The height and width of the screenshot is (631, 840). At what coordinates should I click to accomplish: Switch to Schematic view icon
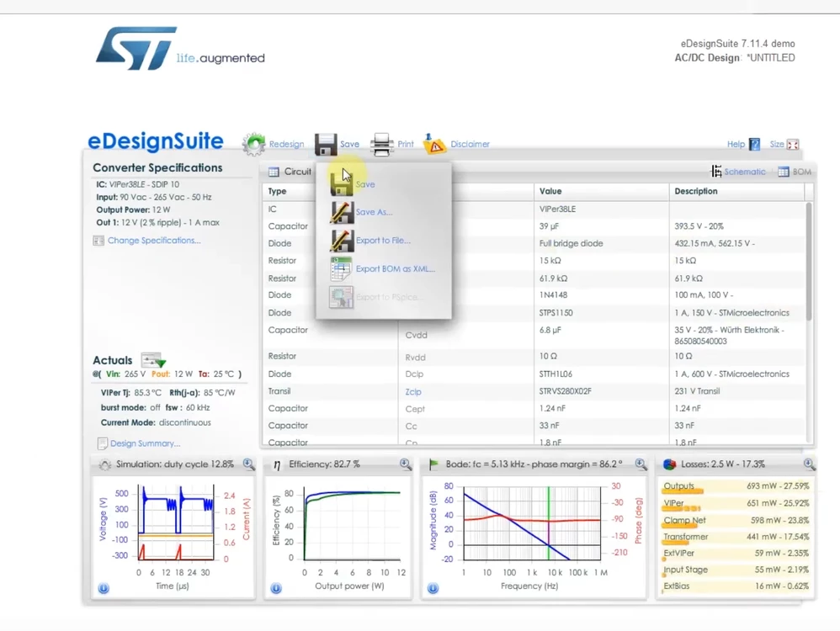(716, 172)
